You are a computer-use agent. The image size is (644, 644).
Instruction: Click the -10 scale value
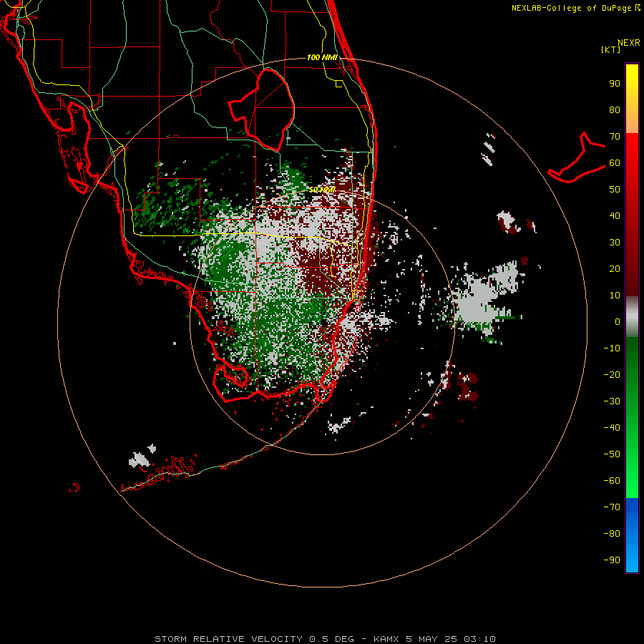click(x=612, y=348)
